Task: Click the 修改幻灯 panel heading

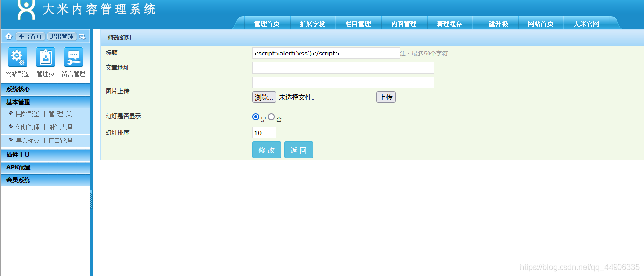Action: click(x=120, y=38)
